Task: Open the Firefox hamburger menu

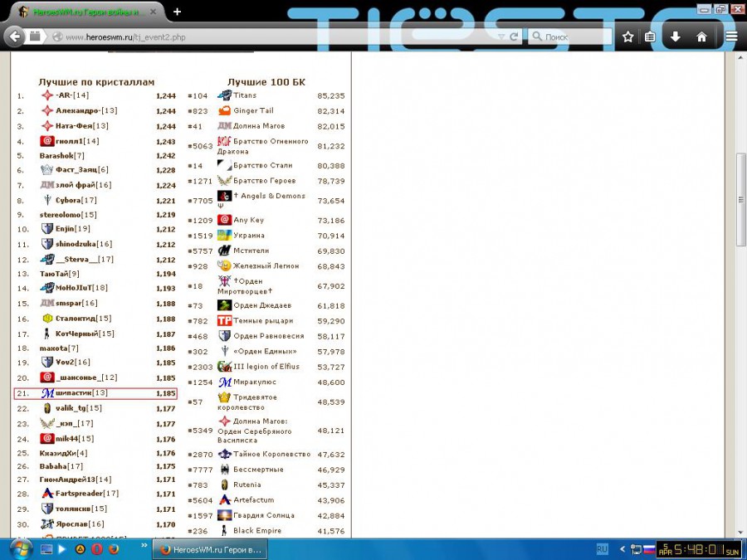Action: click(x=731, y=37)
